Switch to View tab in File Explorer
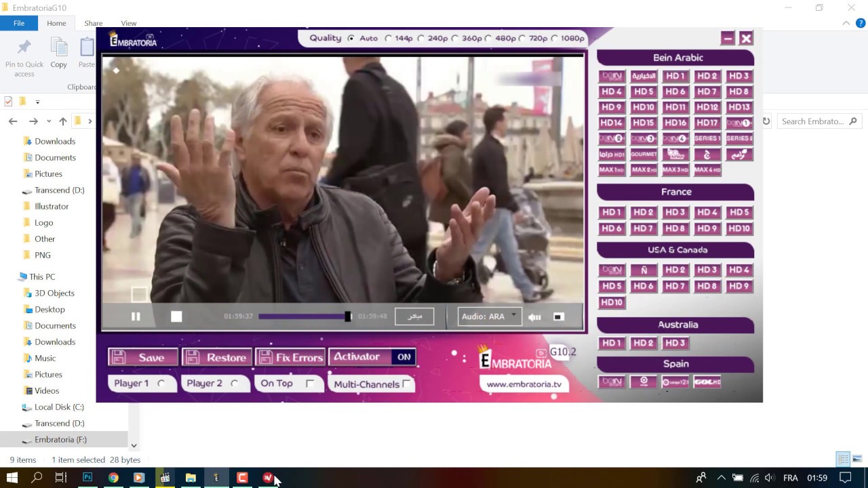The image size is (868, 488). (x=128, y=23)
